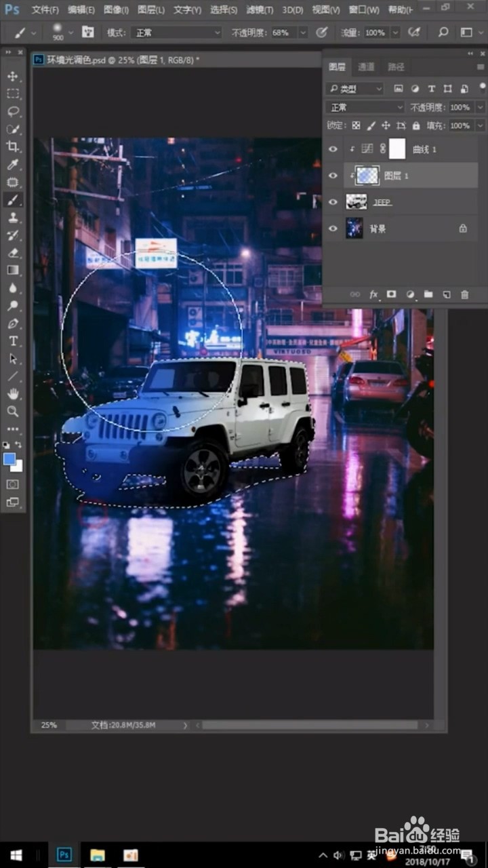The height and width of the screenshot is (868, 488).
Task: Toggle lock all padlock
Action: pyautogui.click(x=415, y=125)
